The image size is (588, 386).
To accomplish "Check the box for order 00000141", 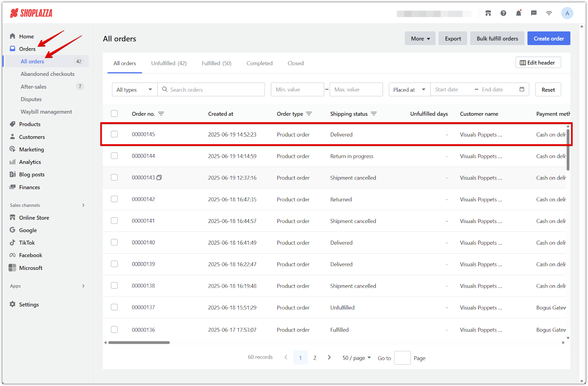I will (114, 220).
